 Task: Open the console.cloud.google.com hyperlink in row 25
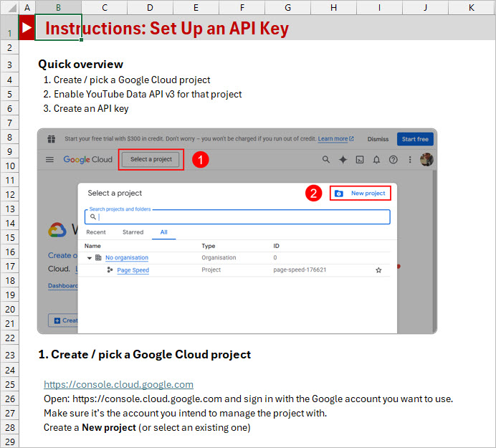(x=118, y=384)
